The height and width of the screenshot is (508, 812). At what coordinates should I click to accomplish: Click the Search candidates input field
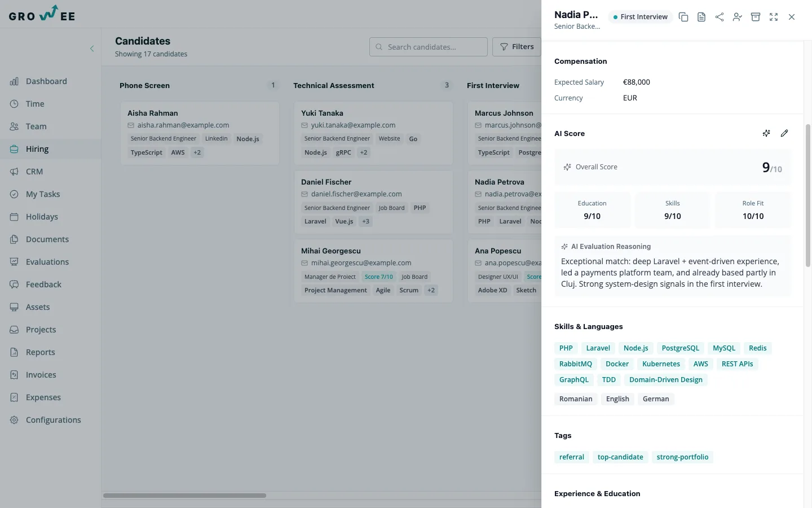point(429,47)
